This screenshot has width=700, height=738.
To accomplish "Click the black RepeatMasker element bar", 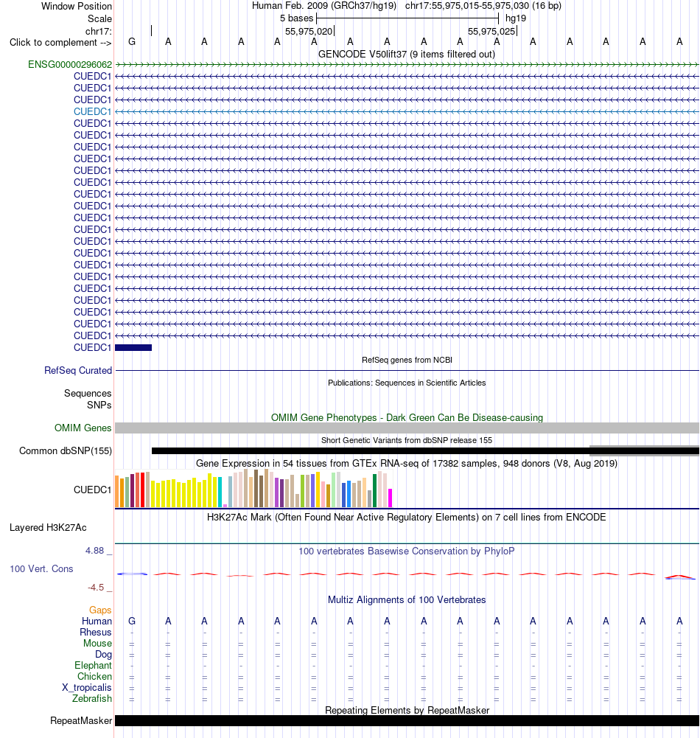I will (x=407, y=720).
